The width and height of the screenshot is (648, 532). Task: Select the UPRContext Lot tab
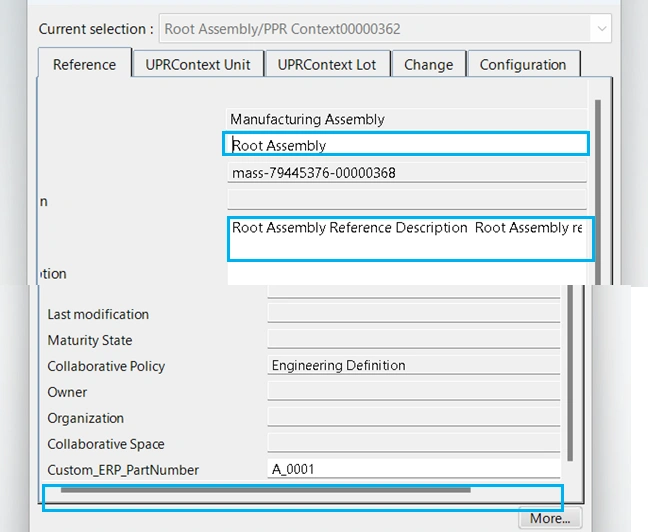click(327, 65)
